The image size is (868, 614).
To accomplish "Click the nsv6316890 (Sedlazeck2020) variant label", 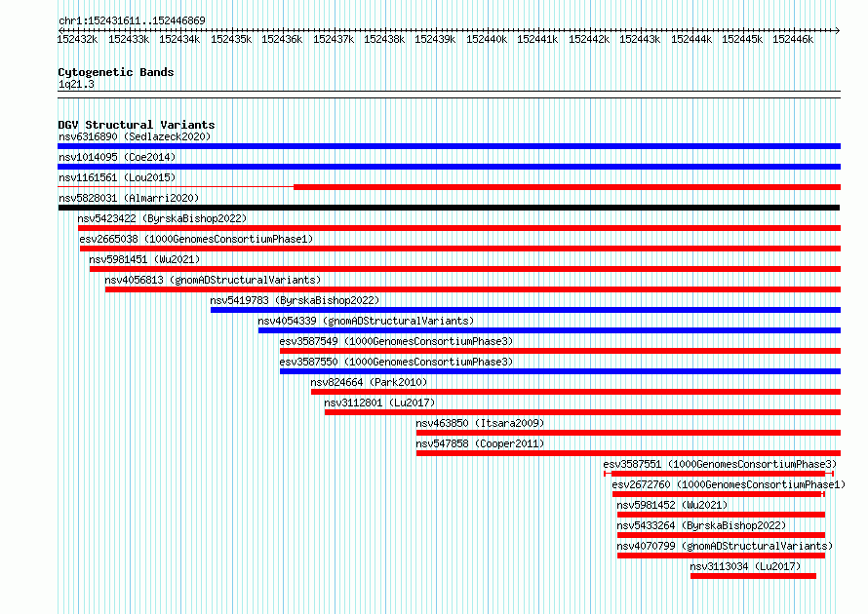I will tap(135, 136).
